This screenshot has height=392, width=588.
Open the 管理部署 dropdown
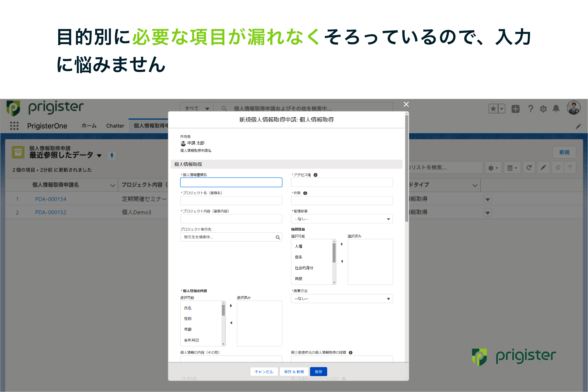[x=342, y=219]
